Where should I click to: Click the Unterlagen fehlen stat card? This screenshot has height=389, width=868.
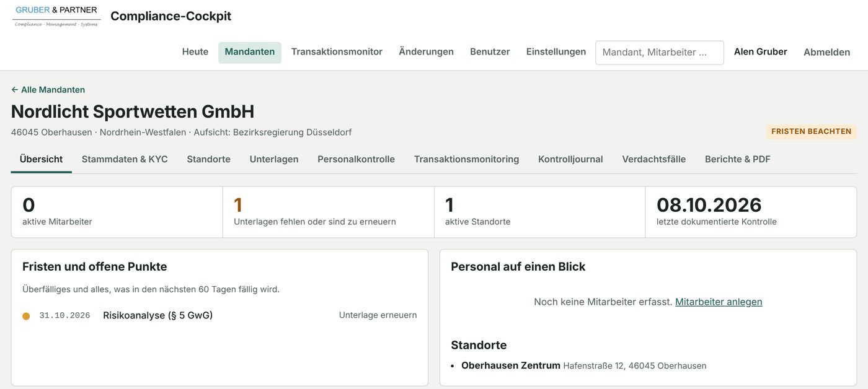[329, 212]
